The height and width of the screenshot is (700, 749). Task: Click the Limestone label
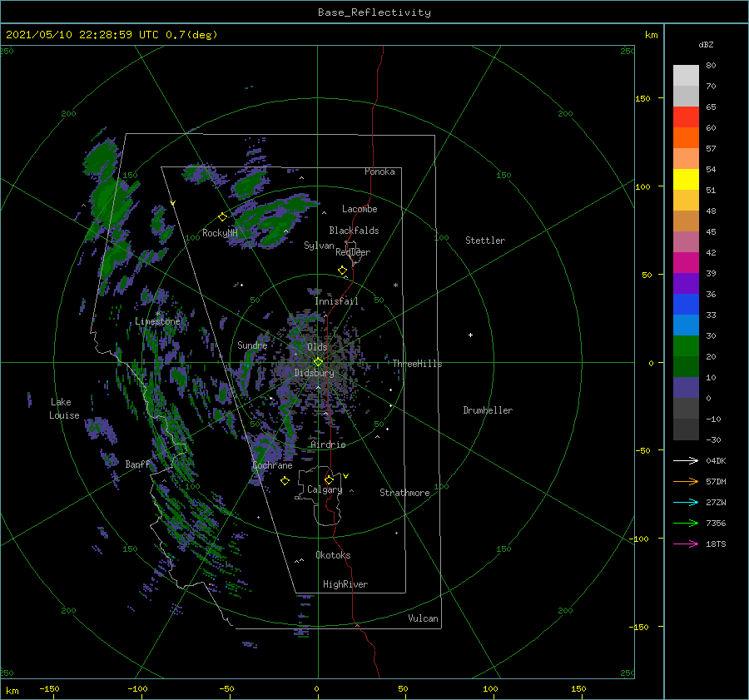coord(157,321)
